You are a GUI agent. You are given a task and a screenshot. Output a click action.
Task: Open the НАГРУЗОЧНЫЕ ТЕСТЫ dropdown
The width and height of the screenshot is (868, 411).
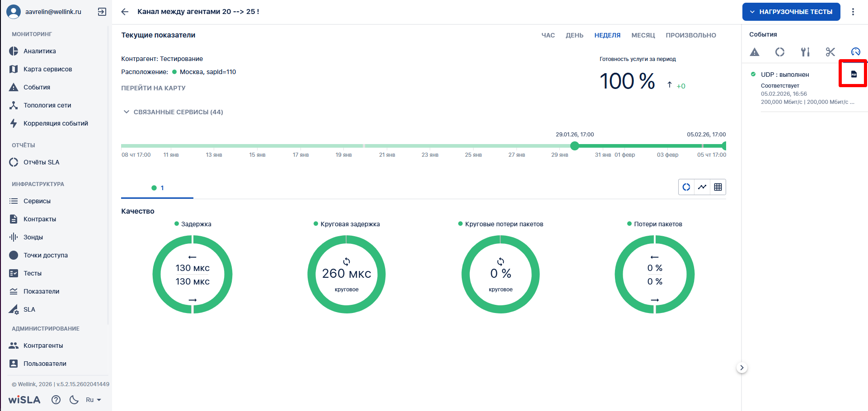(791, 12)
